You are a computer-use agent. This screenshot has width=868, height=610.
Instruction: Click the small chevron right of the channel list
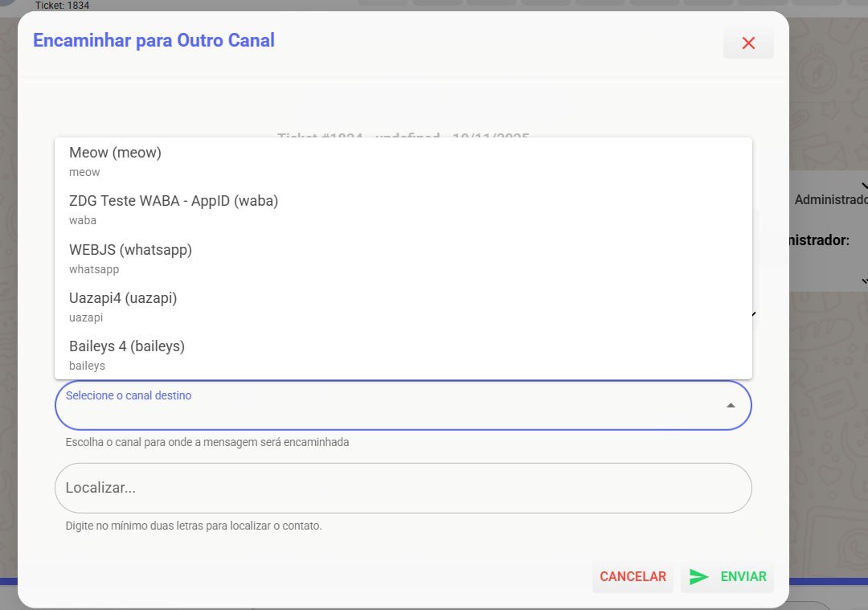click(x=754, y=314)
